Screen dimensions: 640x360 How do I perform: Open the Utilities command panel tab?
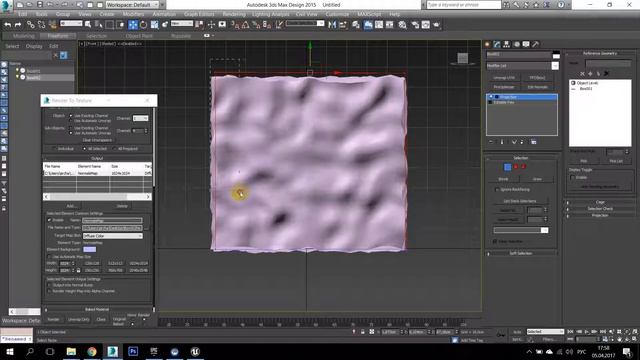click(536, 44)
